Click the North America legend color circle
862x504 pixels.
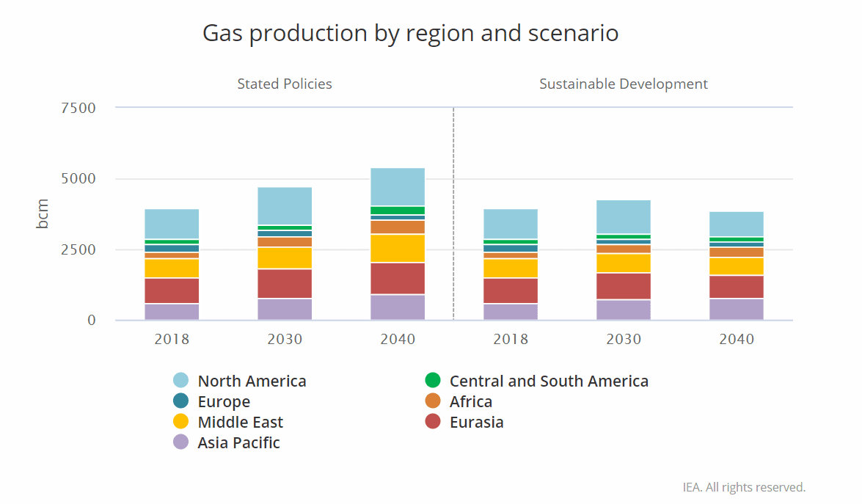(181, 381)
